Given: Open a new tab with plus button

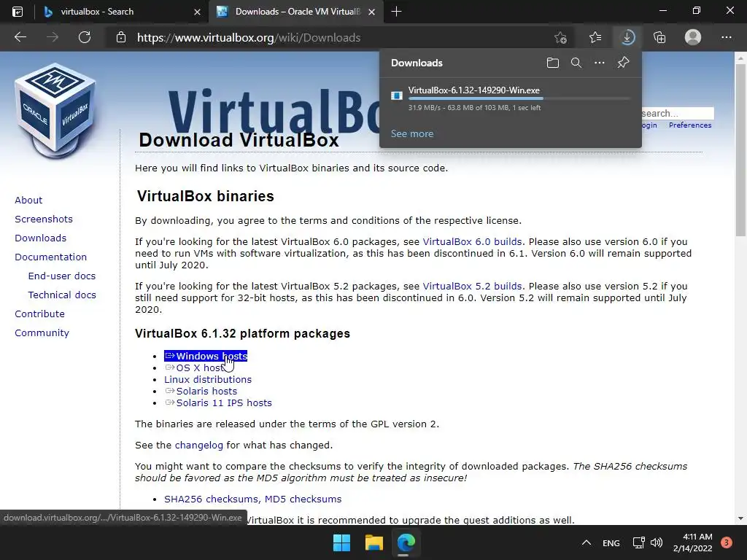Looking at the screenshot, I should coord(396,12).
